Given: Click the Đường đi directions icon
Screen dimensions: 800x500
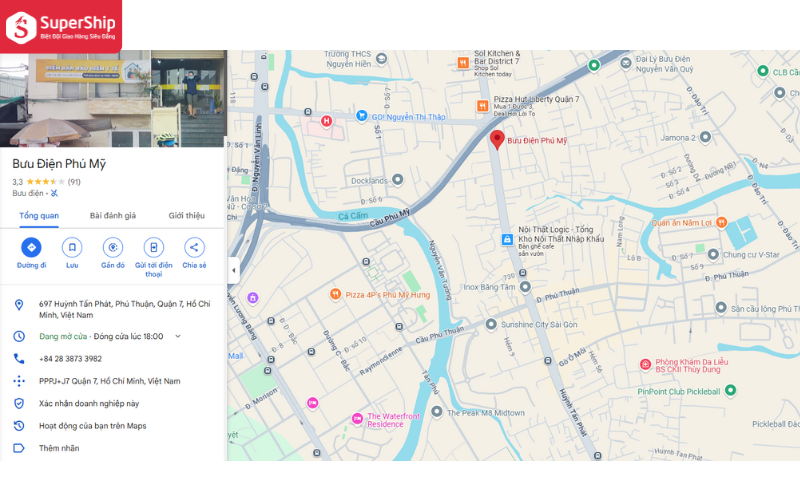Looking at the screenshot, I should [32, 247].
